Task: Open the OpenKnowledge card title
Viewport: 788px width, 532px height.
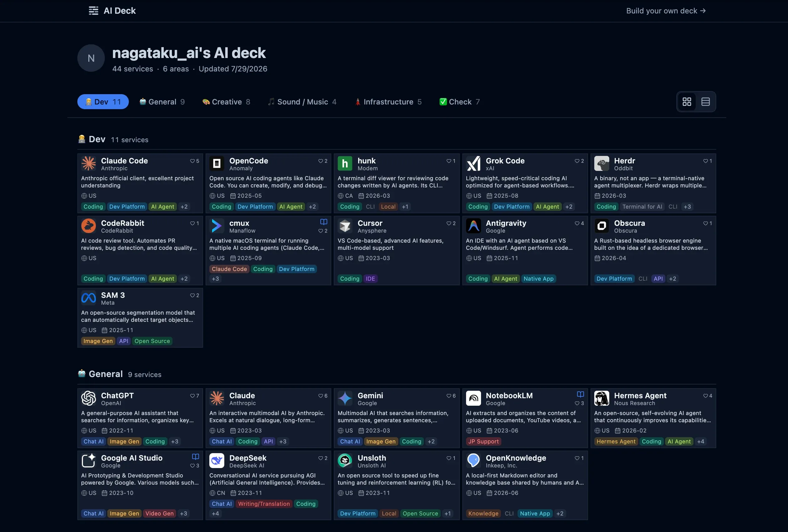Action: point(516,458)
